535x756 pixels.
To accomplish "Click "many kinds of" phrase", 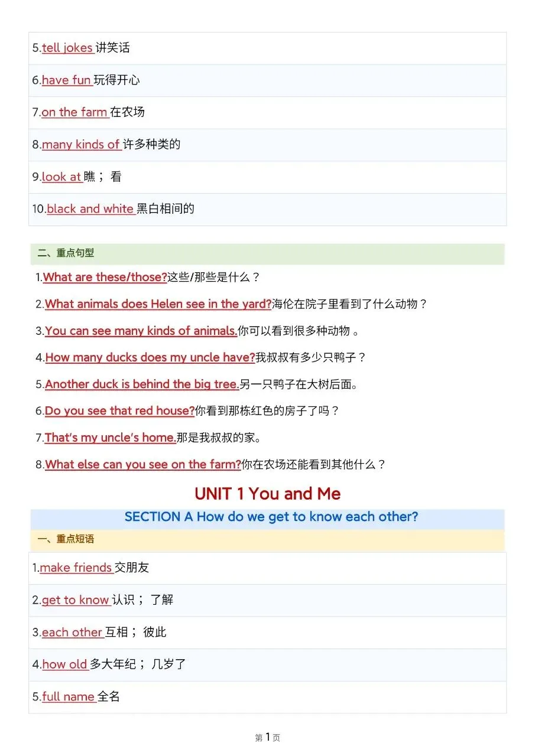I will (82, 144).
